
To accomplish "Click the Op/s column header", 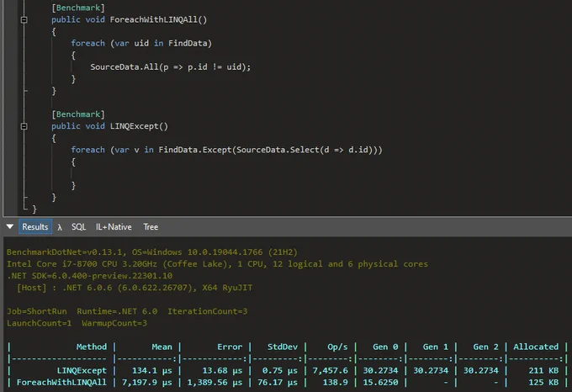I will 337,347.
